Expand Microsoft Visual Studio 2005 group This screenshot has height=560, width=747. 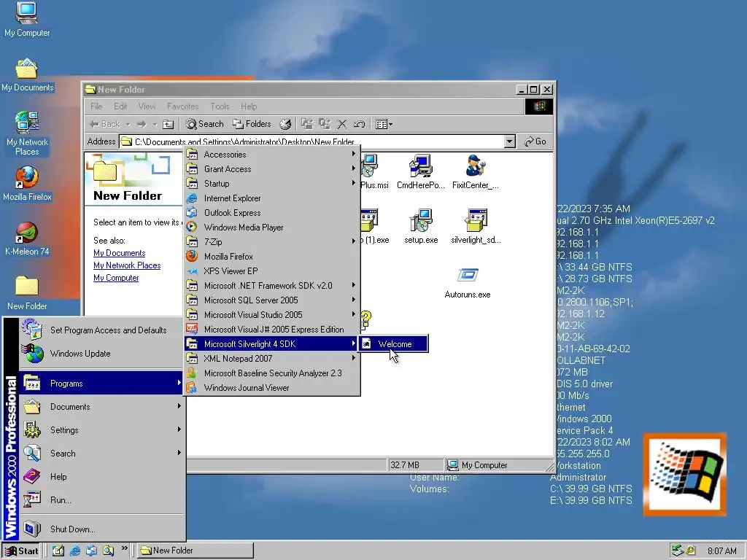[271, 315]
